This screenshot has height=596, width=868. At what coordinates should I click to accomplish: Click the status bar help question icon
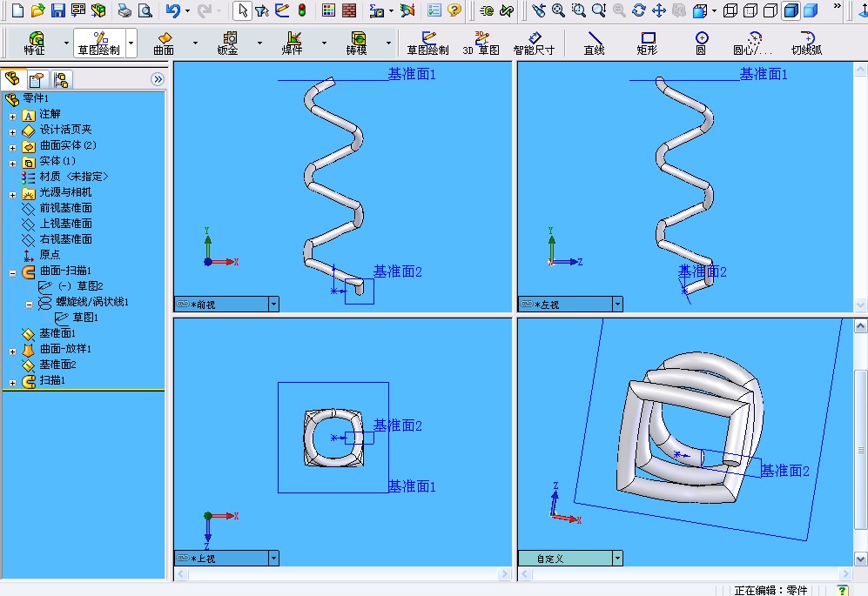pos(842,590)
